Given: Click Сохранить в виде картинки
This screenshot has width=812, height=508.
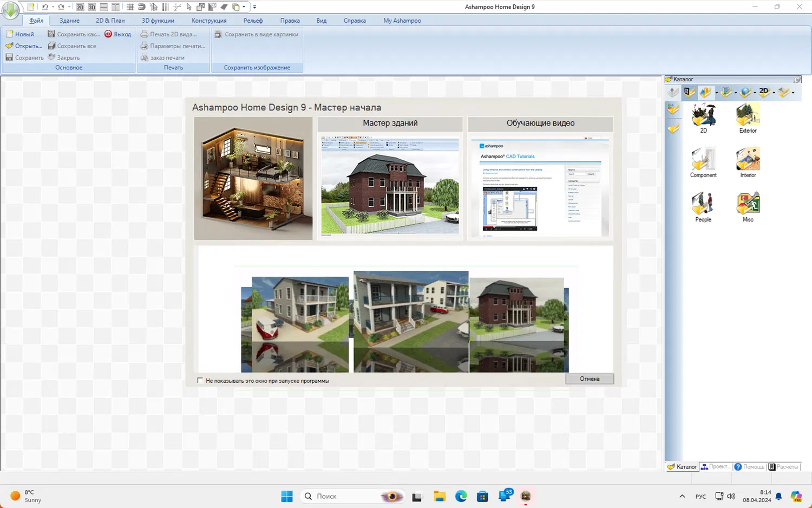Looking at the screenshot, I should coord(257,34).
